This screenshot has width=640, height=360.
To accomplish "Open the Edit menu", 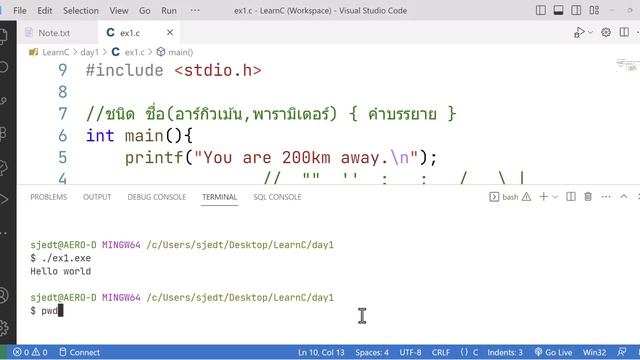I will click(x=44, y=11).
